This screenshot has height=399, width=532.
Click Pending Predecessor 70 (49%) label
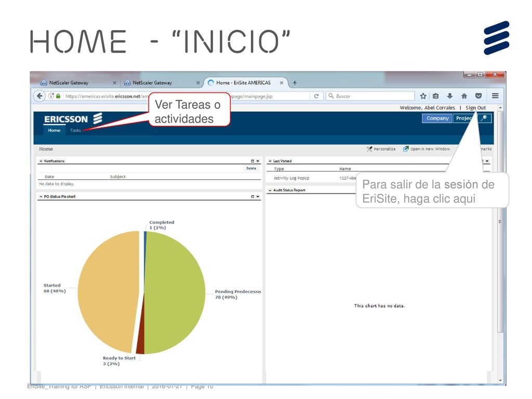[237, 294]
